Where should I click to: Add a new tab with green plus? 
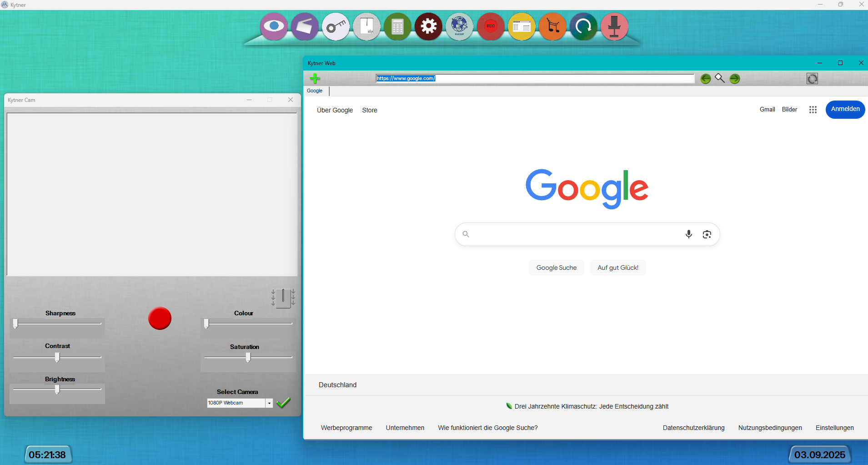pos(315,78)
